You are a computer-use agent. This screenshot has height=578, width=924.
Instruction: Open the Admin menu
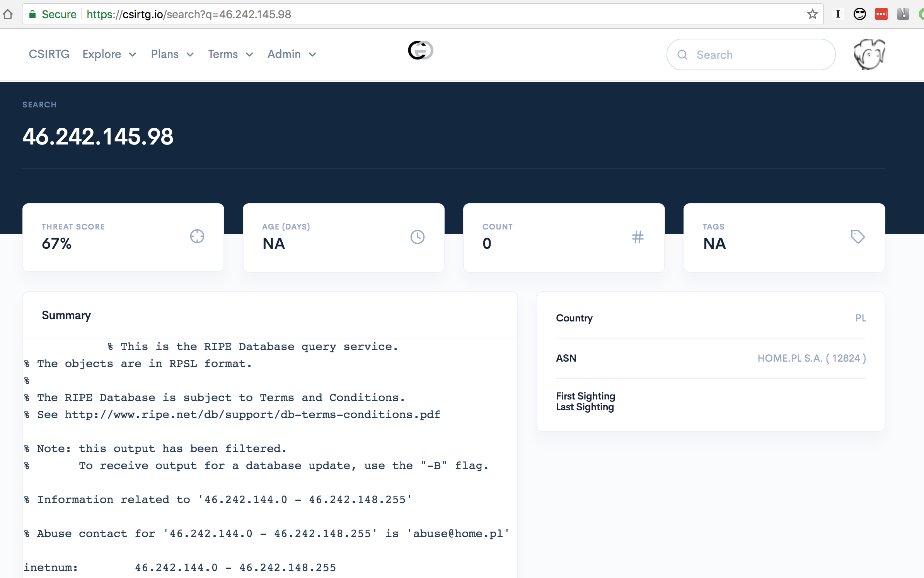(x=284, y=54)
